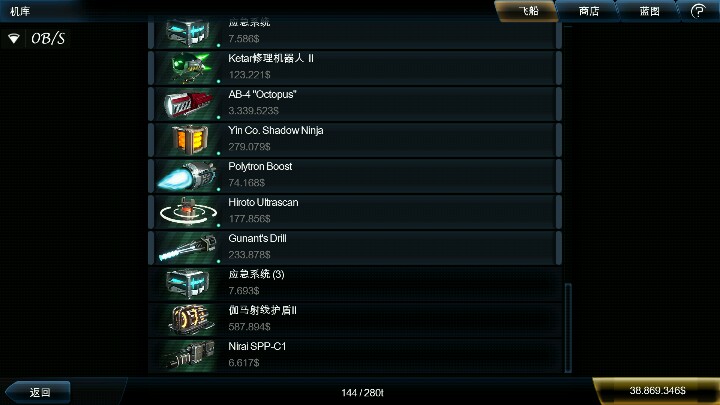Click the inventory list scrollbar
Viewport: 720px width, 405px height.
[568, 327]
